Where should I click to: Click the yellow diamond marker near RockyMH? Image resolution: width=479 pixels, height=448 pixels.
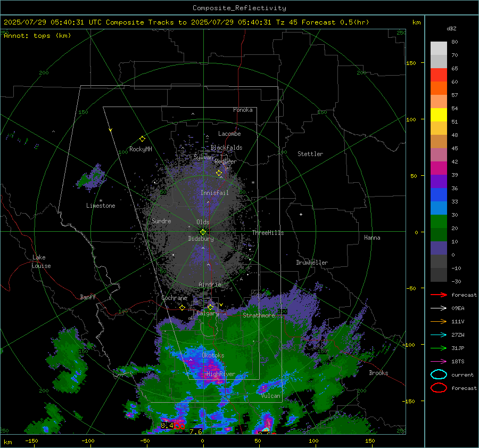(x=142, y=139)
